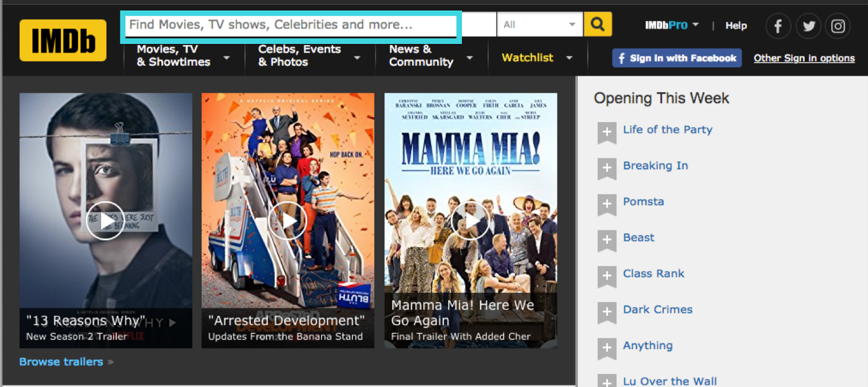
Task: Add Beast to watchlist
Action: click(607, 240)
